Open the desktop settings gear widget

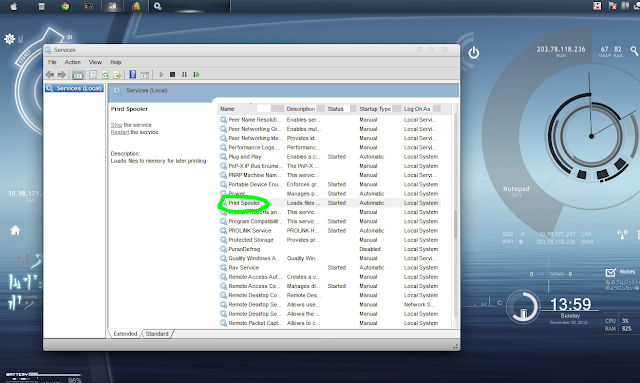9,39
